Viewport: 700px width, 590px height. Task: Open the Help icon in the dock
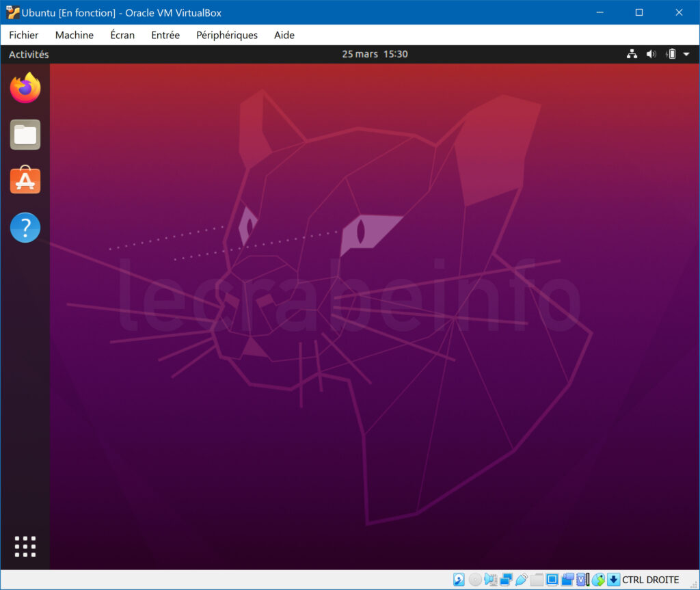(x=25, y=228)
